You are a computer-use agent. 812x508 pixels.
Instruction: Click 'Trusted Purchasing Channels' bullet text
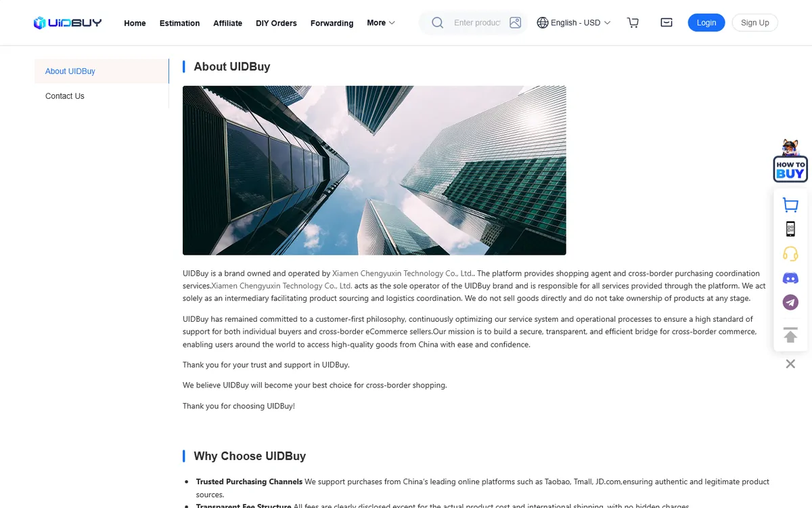click(x=249, y=482)
